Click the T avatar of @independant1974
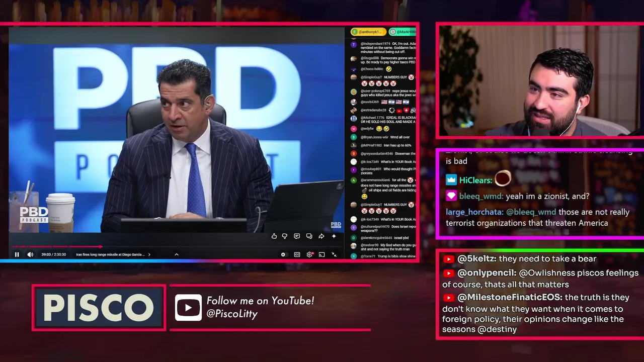The height and width of the screenshot is (362, 644). click(x=354, y=44)
